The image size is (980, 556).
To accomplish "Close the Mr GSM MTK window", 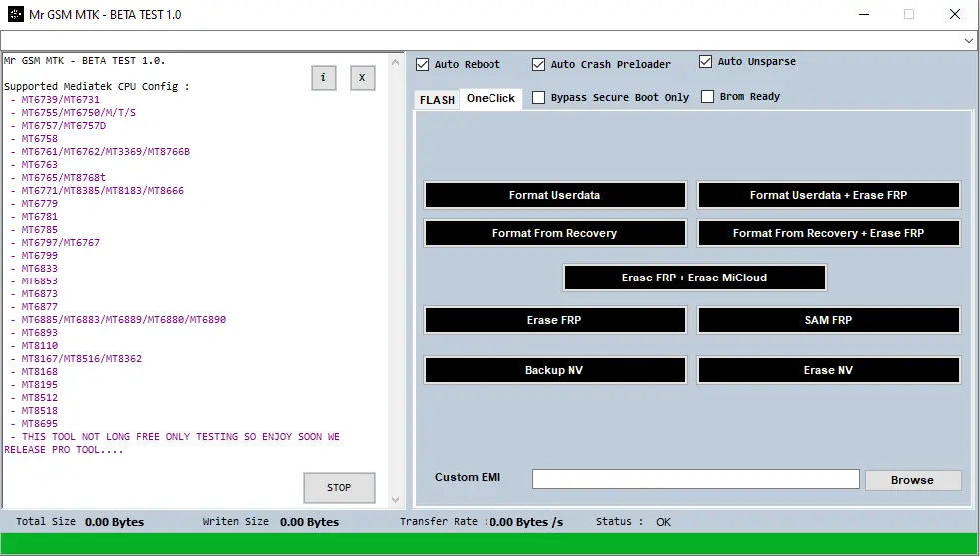I will click(x=955, y=14).
